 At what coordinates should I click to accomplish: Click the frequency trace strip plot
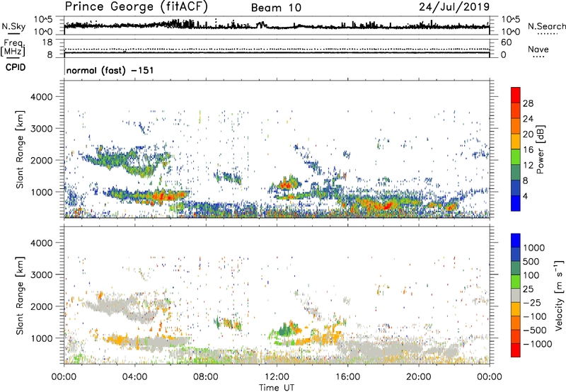click(277, 48)
